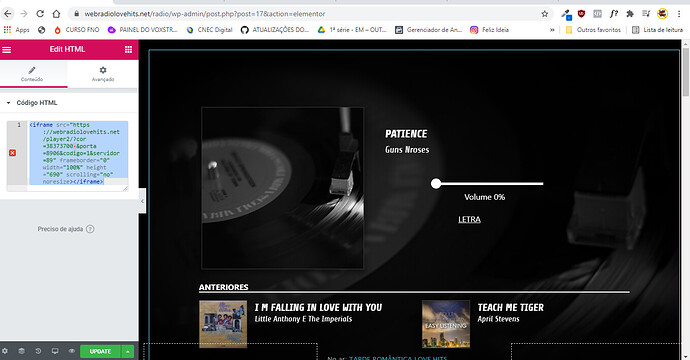Open Elementor settings gear in bottom bar

5,351
